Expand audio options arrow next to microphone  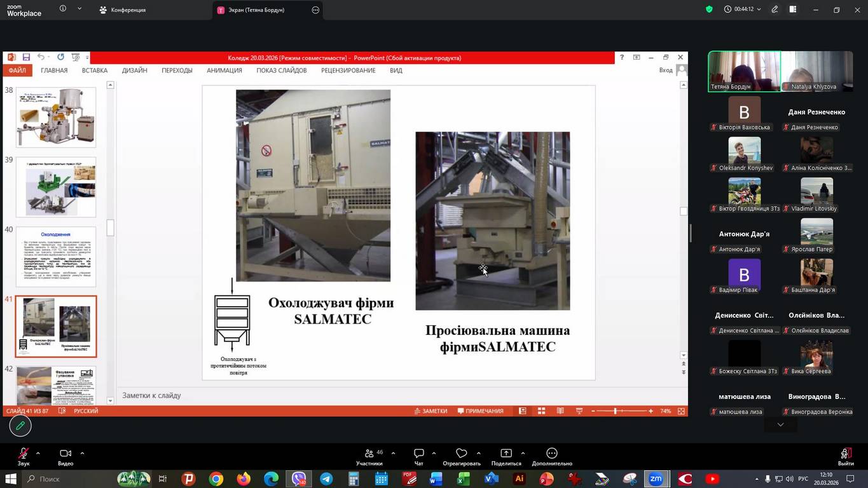(38, 453)
